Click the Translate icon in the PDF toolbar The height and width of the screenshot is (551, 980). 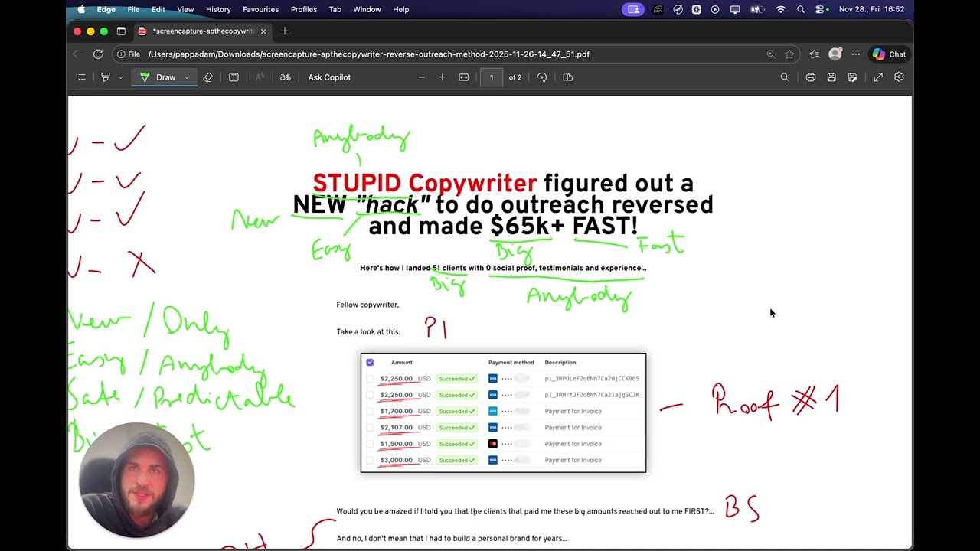[x=285, y=77]
